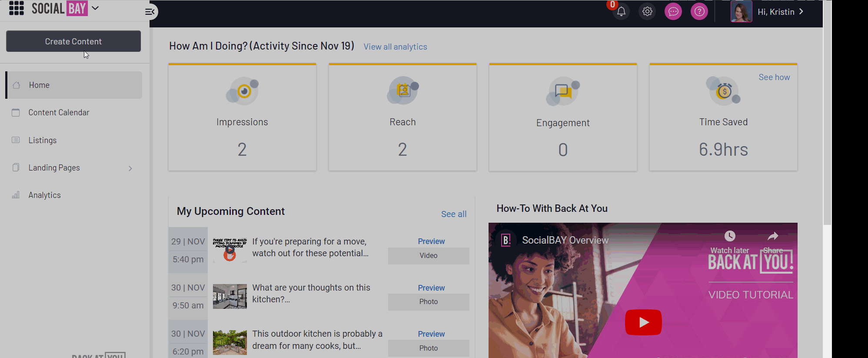Open the apps grid icon
Image resolution: width=868 pixels, height=358 pixels.
[17, 8]
